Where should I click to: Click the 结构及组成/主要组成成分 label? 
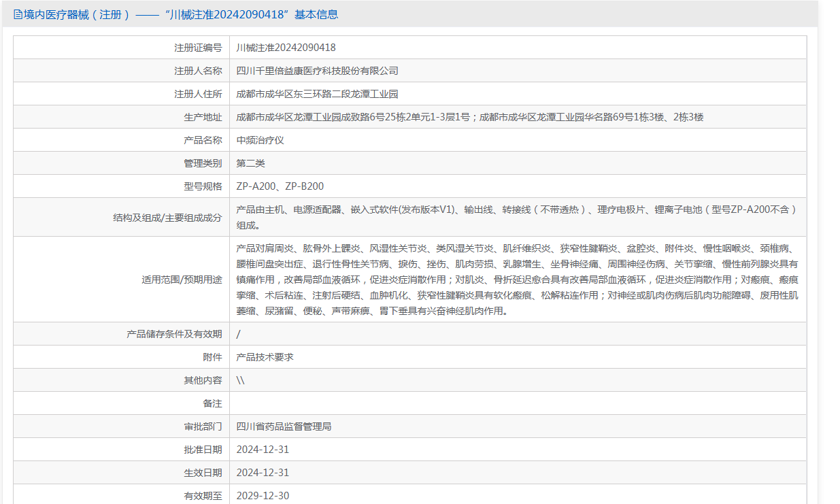(167, 218)
